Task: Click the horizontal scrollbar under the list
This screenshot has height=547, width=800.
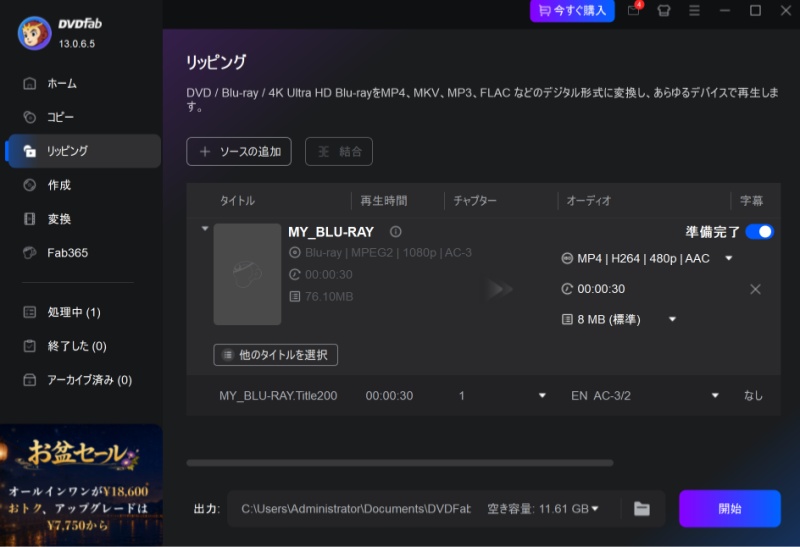Action: click(400, 463)
